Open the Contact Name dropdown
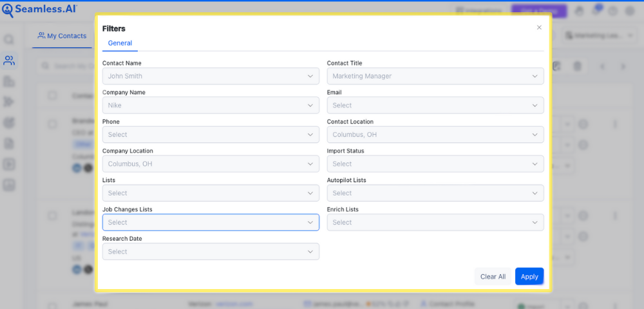 pyautogui.click(x=211, y=76)
